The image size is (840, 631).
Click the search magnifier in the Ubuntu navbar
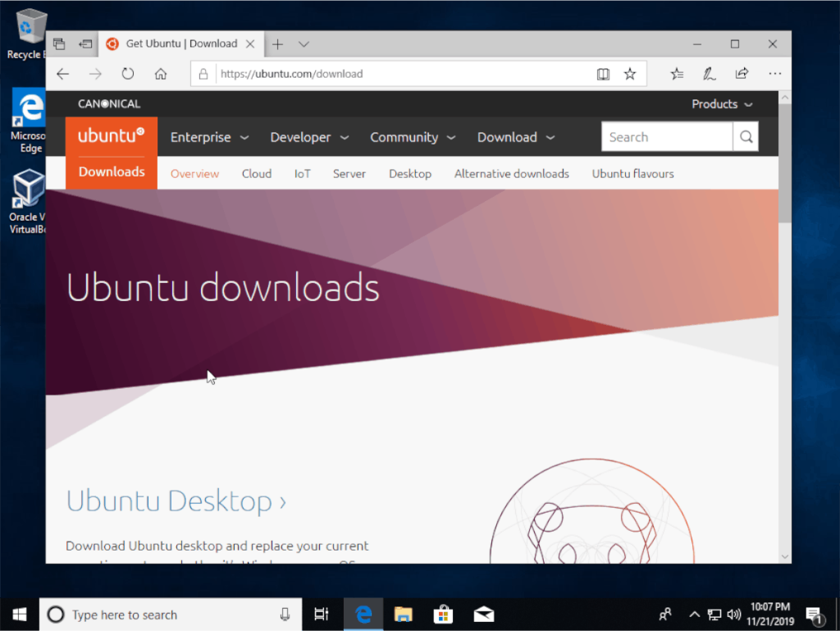[746, 136]
